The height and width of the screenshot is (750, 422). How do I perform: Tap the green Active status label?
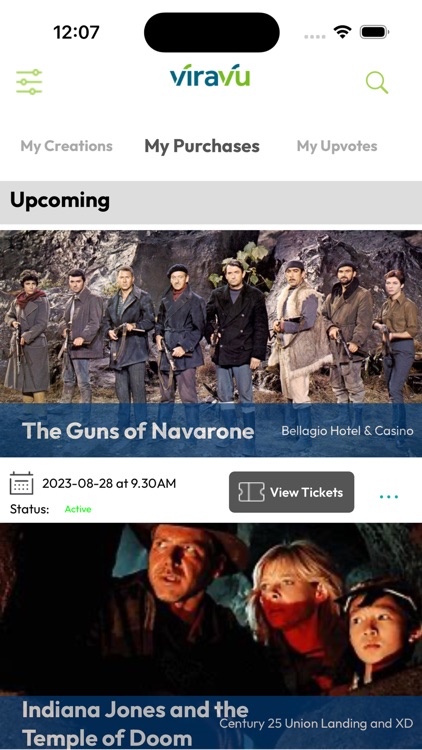[x=78, y=509]
